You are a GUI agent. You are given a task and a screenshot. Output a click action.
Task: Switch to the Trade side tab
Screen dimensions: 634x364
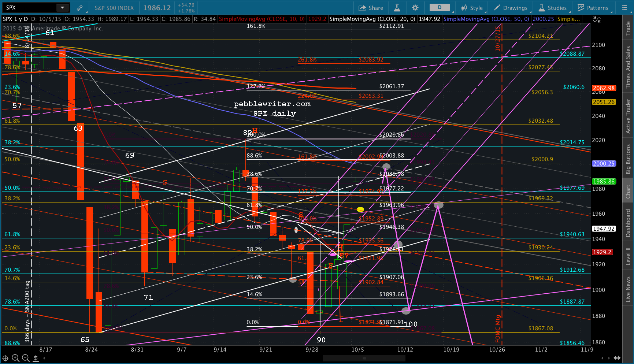(x=628, y=29)
